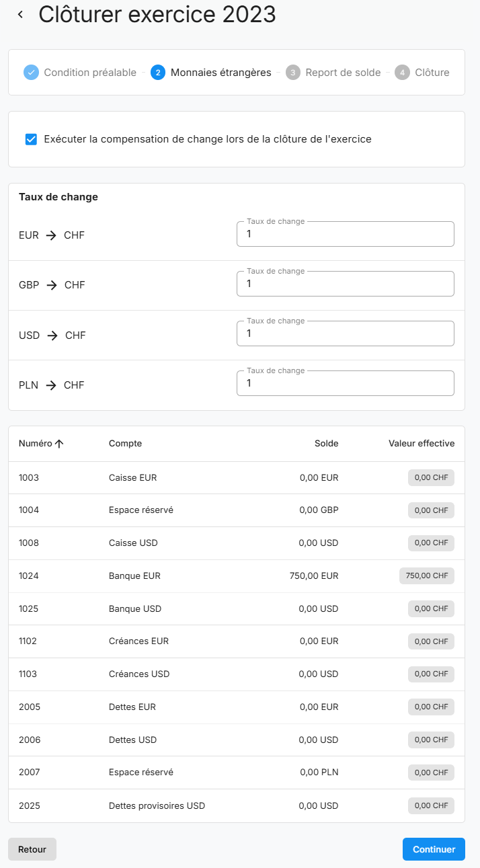Click the back arrow beside the page title

click(21, 15)
